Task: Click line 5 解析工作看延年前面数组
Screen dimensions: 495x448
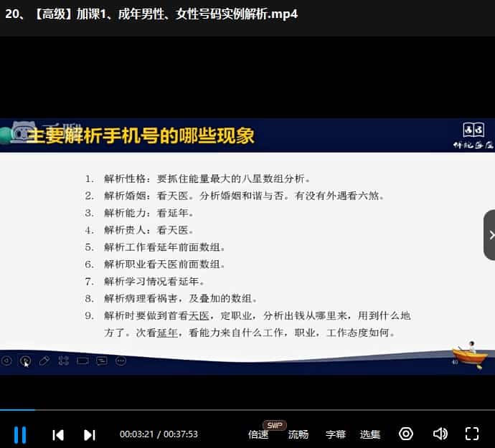Action: click(164, 247)
